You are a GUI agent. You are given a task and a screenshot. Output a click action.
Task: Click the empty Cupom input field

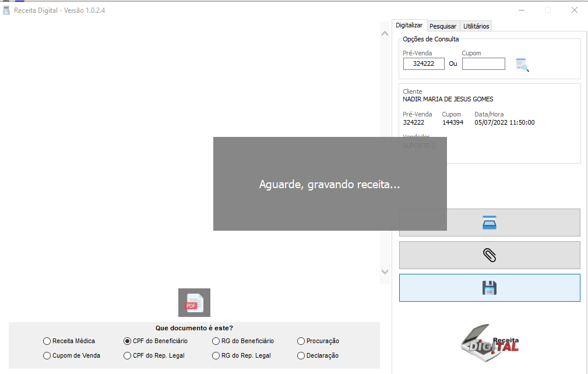[x=483, y=64]
